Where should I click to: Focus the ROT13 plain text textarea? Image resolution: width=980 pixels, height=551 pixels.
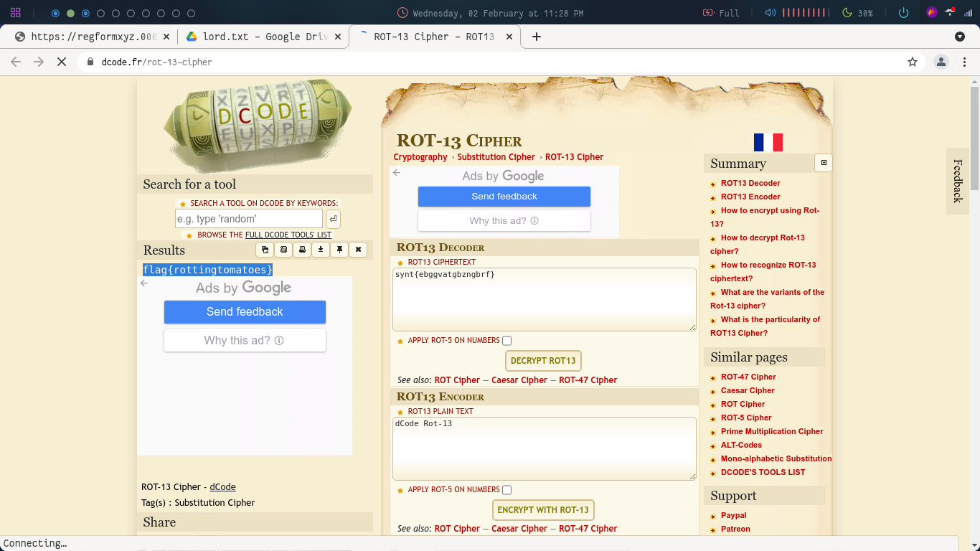click(x=545, y=448)
